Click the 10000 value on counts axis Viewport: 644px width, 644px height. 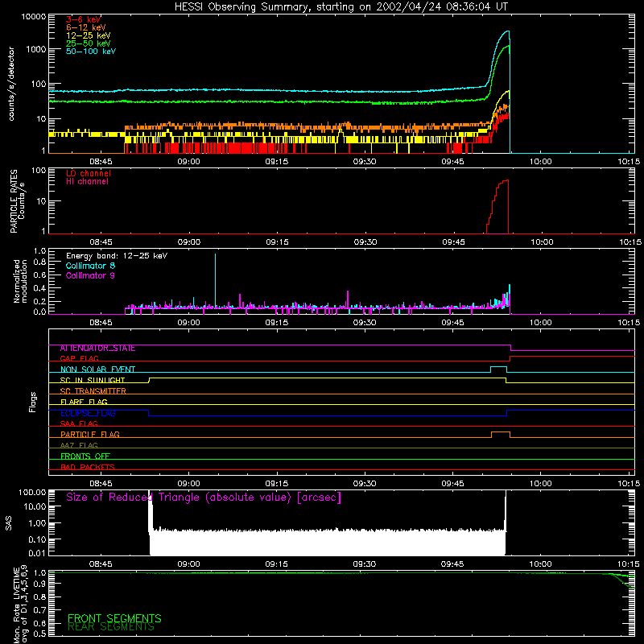point(34,16)
